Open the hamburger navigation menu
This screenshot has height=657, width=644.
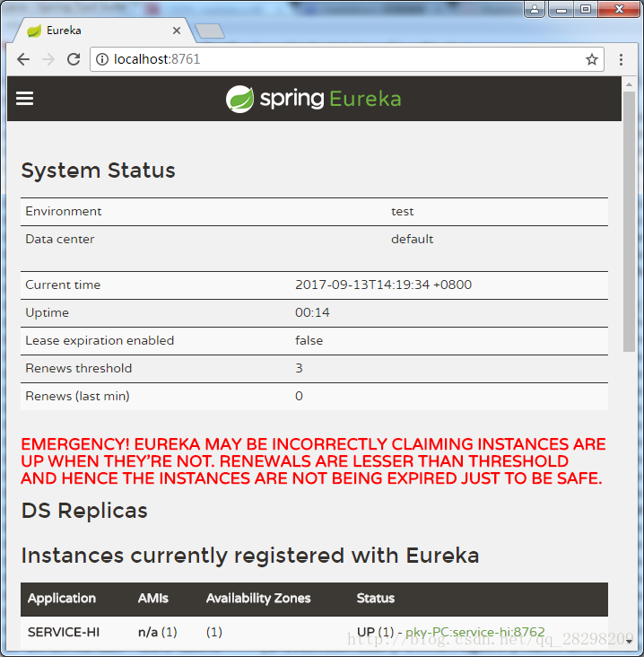pos(25,99)
